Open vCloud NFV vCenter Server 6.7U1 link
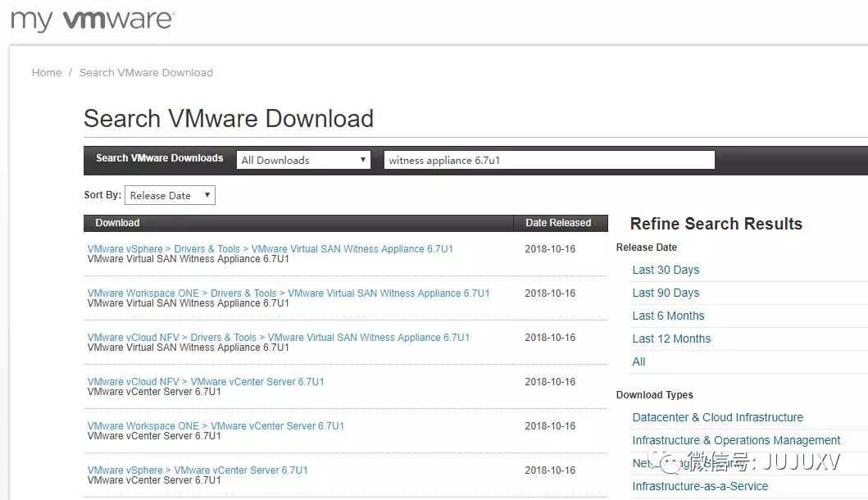This screenshot has width=868, height=500. 257,382
